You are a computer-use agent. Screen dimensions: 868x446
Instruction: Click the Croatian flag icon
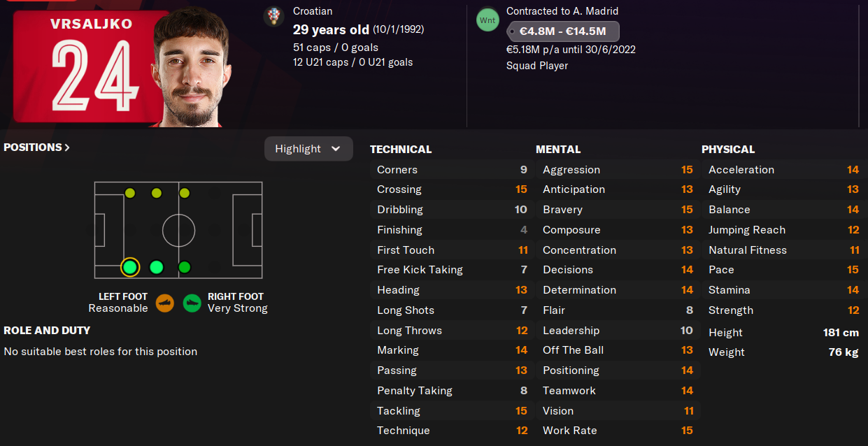point(273,17)
